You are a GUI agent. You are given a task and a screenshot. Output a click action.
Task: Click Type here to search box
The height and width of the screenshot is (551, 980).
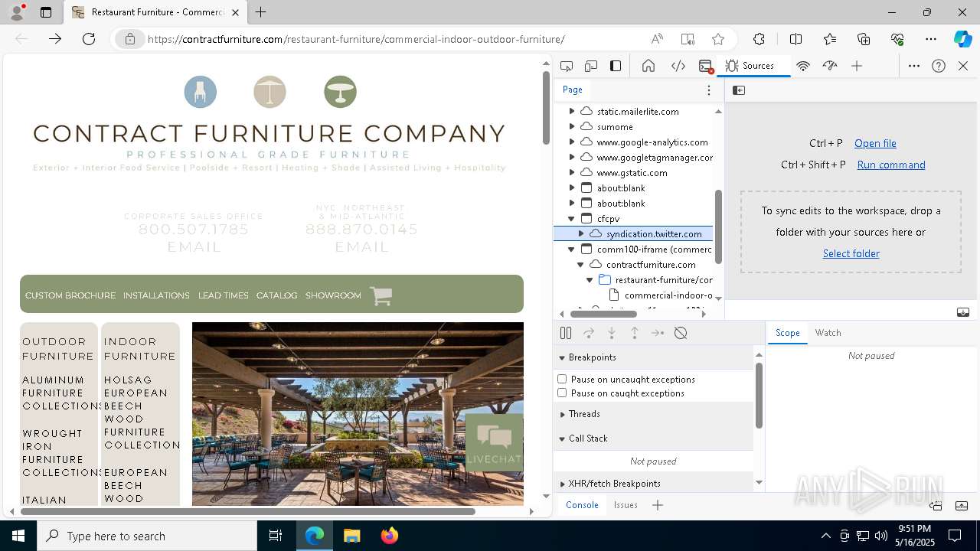[147, 536]
